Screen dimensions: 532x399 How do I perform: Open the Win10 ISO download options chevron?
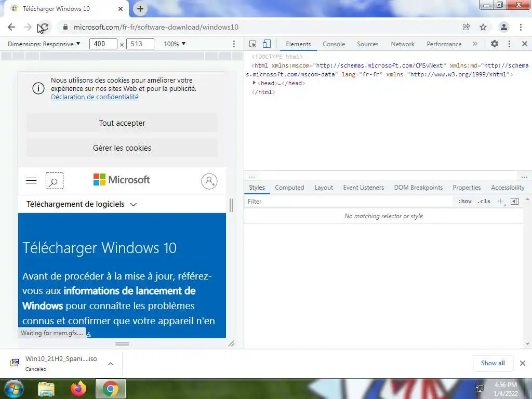click(111, 363)
